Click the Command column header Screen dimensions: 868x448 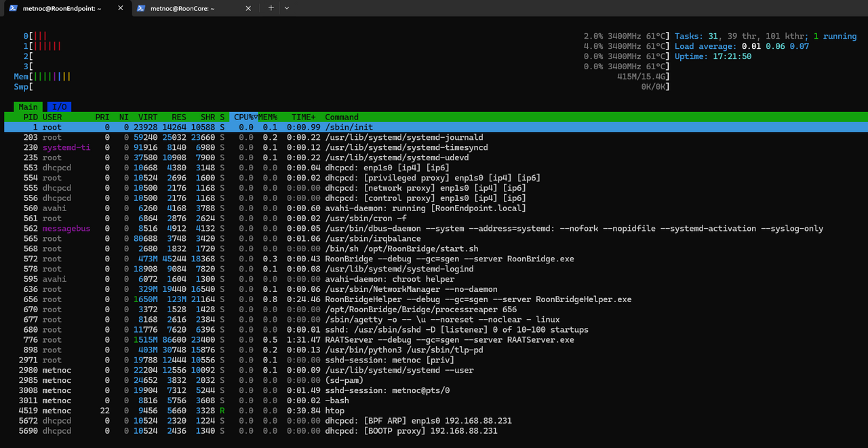[x=342, y=117]
